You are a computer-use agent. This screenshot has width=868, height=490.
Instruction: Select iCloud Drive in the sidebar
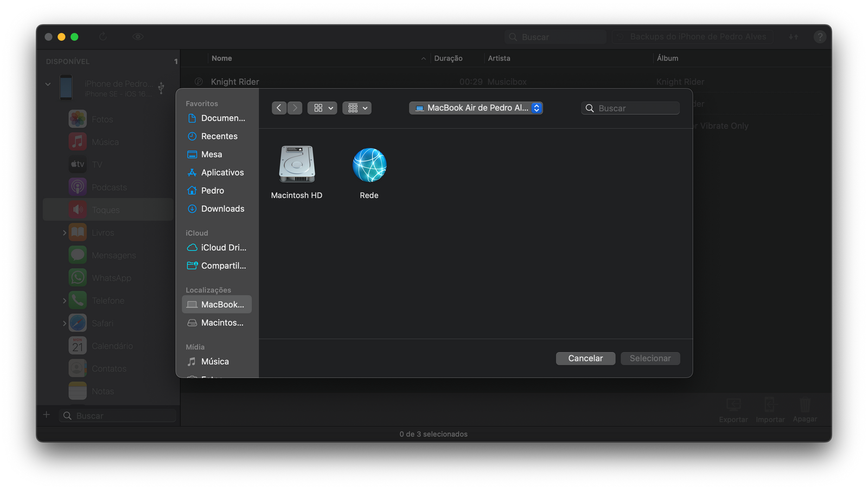223,247
